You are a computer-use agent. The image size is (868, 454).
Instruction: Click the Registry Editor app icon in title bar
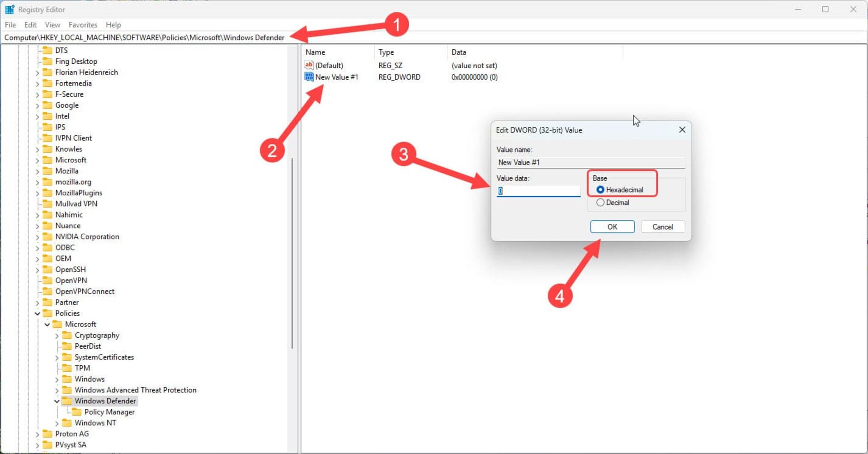[9, 9]
